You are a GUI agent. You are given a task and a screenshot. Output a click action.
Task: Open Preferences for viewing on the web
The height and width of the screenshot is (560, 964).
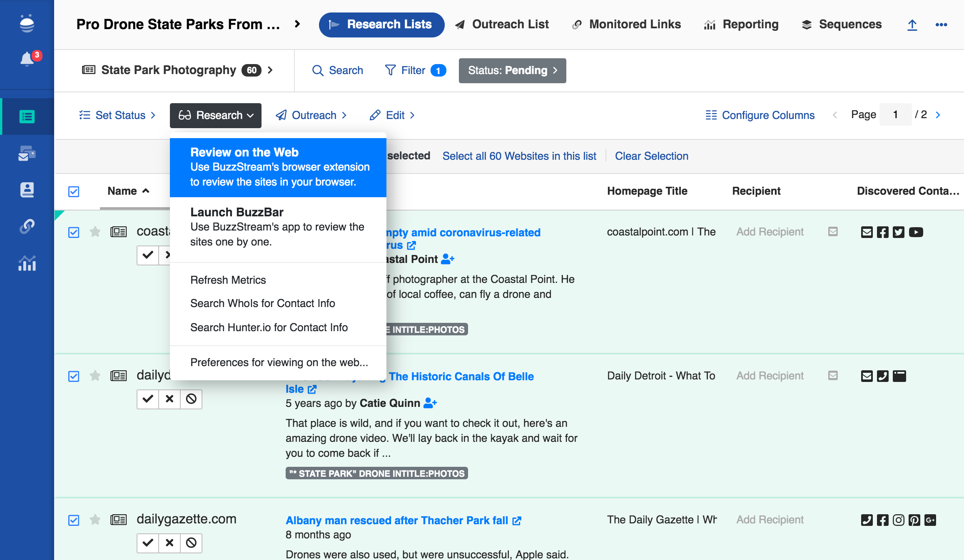[279, 362]
